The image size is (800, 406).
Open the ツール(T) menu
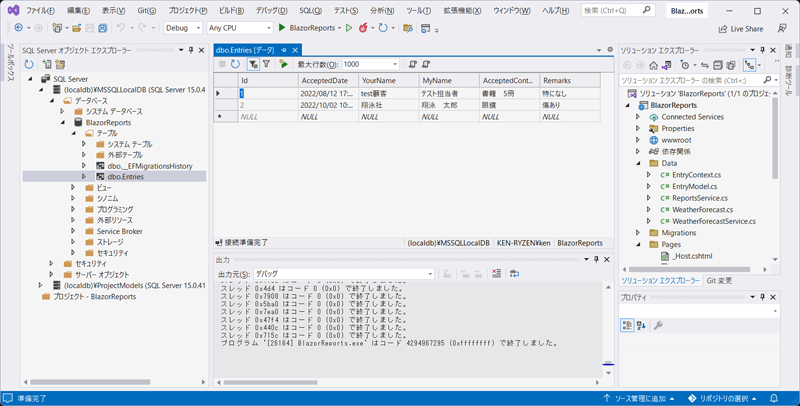[x=418, y=11]
